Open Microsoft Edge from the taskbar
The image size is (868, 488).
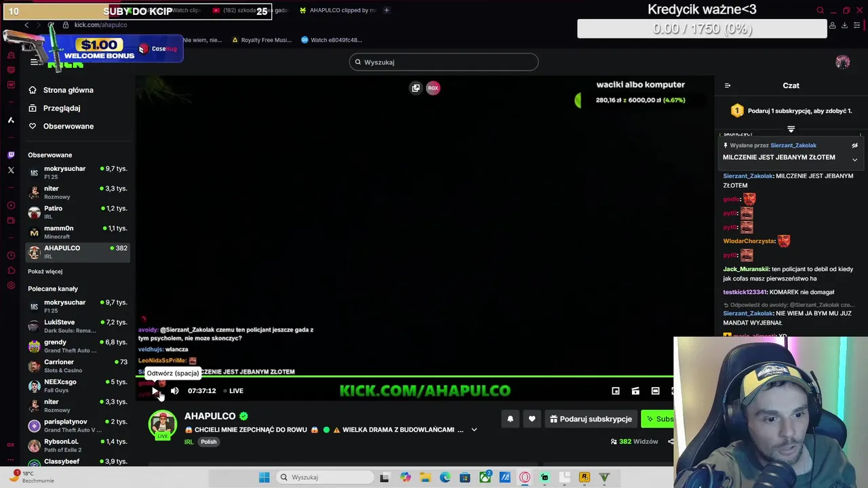[445, 477]
